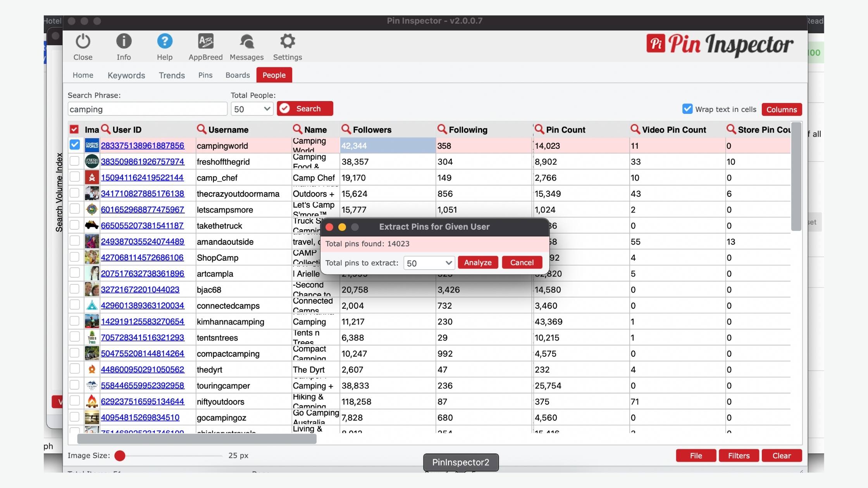Click the Search Volume Index vertical label
Image resolution: width=868 pixels, height=488 pixels.
click(59, 192)
